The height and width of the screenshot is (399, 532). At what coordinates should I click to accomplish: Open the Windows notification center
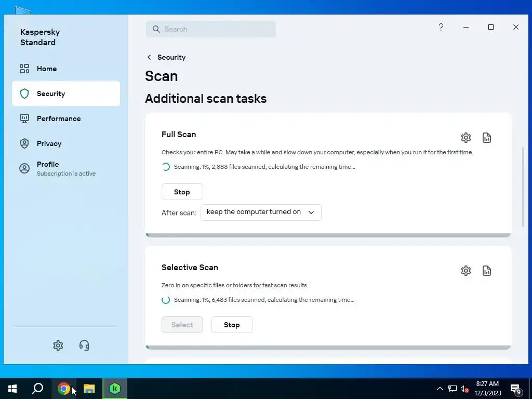[x=516, y=390]
